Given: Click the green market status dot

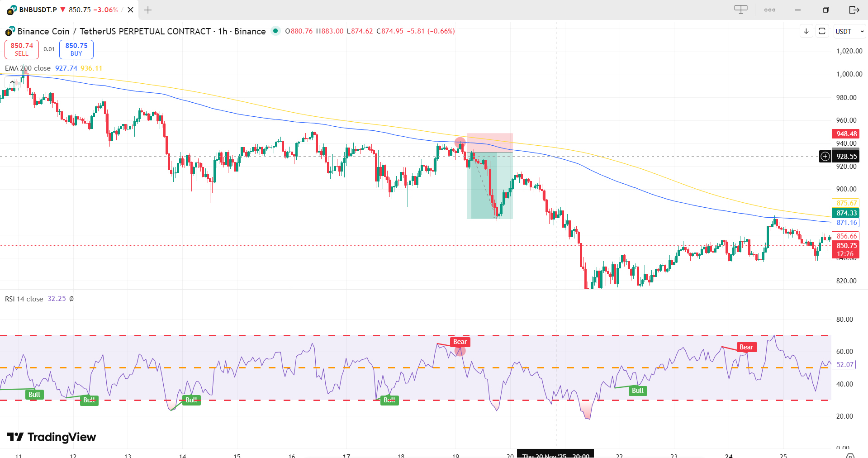Looking at the screenshot, I should click(276, 31).
